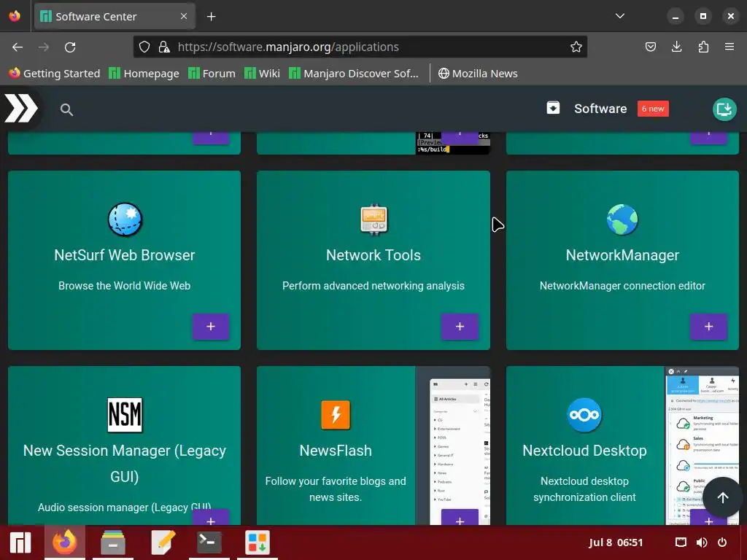Open the Manjaro chevron sidebar menu
The width and height of the screenshot is (747, 560).
21,109
